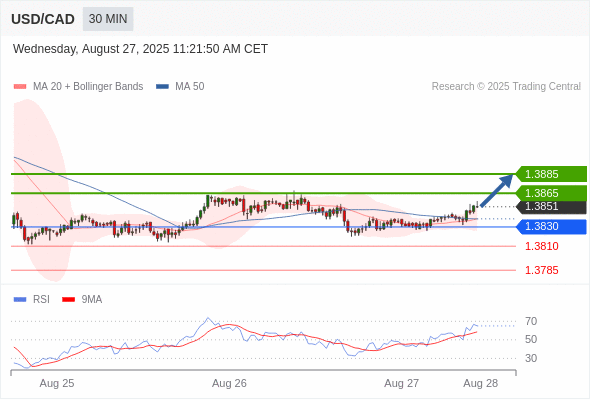
Task: Click the RSI 70 level axis label
Action: 531,321
